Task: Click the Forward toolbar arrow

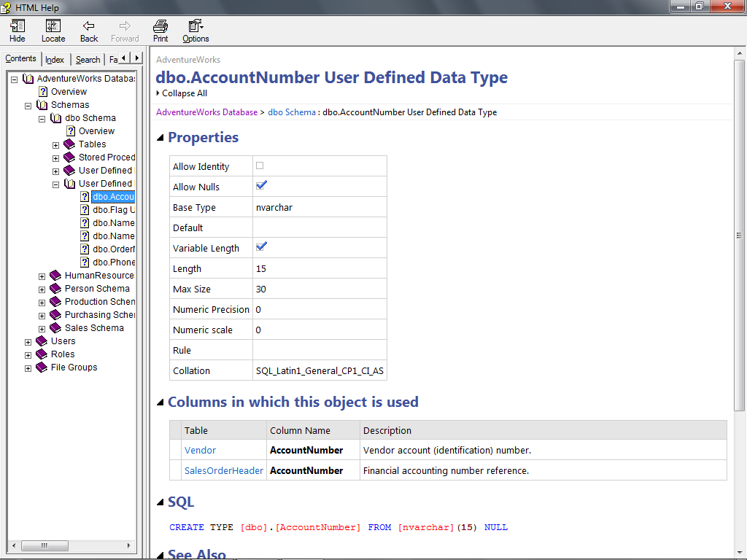Action: tap(125, 31)
